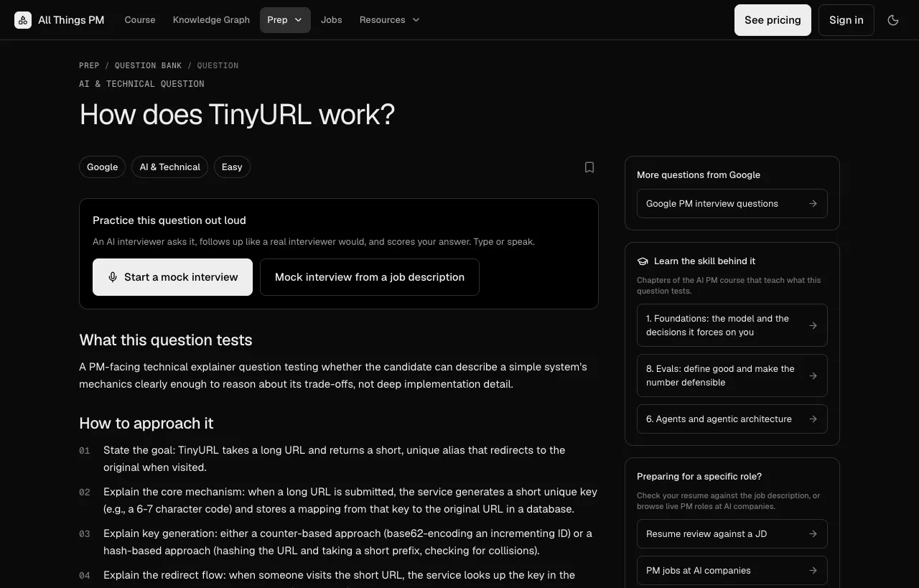Click the How to approach it heading
This screenshot has height=588, width=919.
coord(146,424)
